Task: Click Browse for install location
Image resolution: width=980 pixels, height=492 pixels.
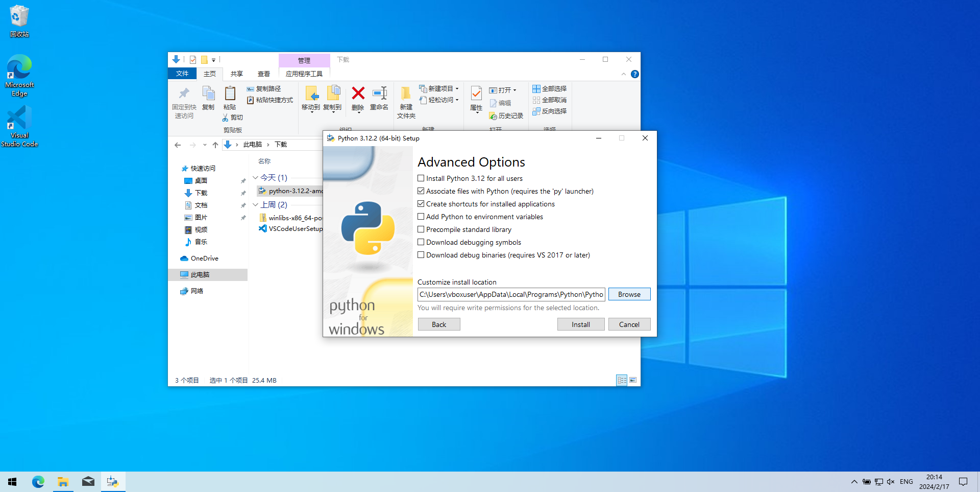Action: pos(629,294)
